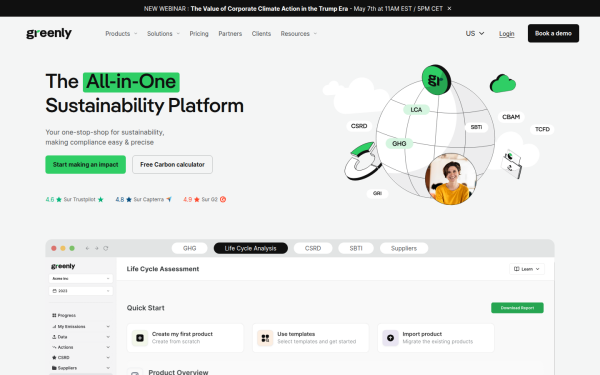Click the Progress grid icon in sidebar

54,315
